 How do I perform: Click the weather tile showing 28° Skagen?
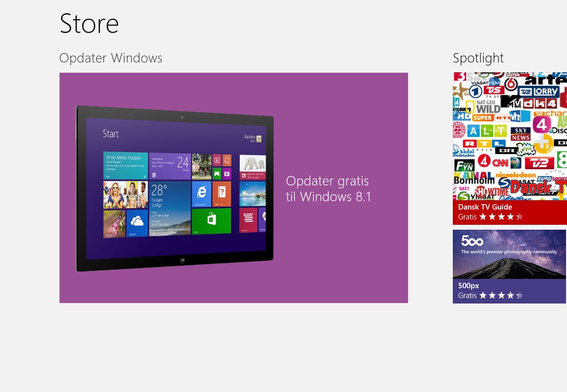pyautogui.click(x=170, y=208)
